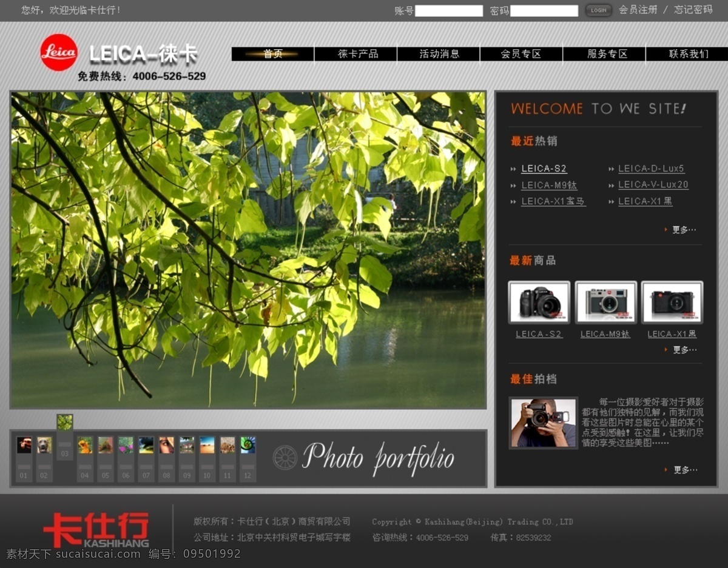728x568 pixels.
Task: Click 更多 under 最新商品
Action: pyautogui.click(x=684, y=350)
